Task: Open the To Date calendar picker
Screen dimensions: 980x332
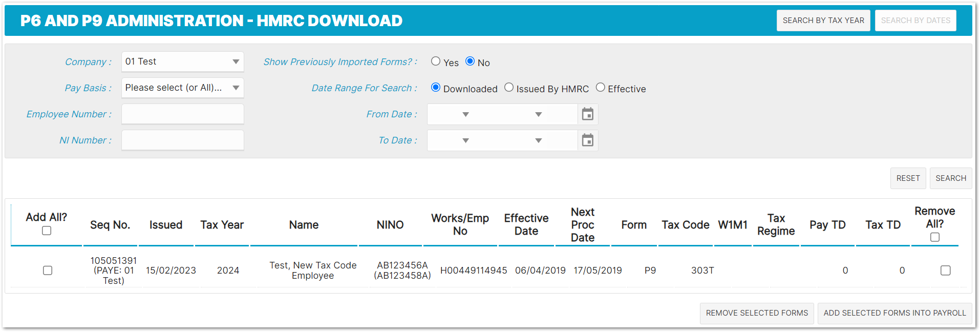Action: coord(587,140)
